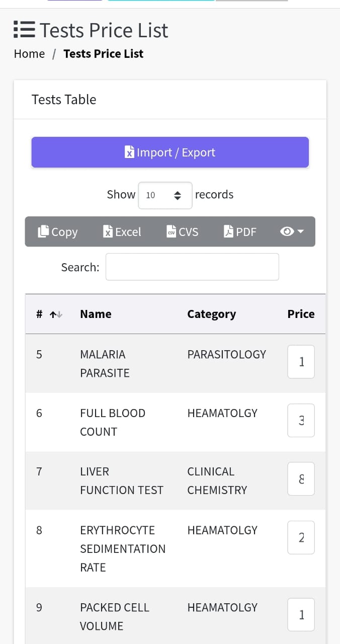This screenshot has height=644, width=340.
Task: Sort table by Category column header
Action: [x=211, y=314]
